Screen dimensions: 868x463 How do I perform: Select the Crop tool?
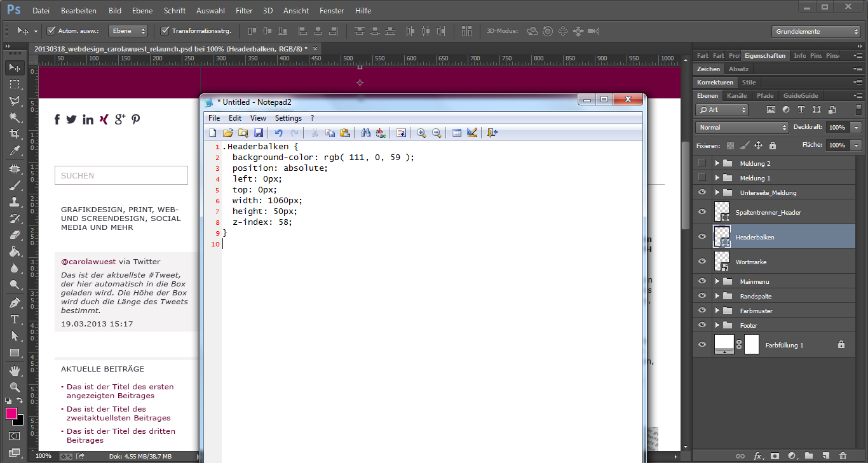click(15, 133)
